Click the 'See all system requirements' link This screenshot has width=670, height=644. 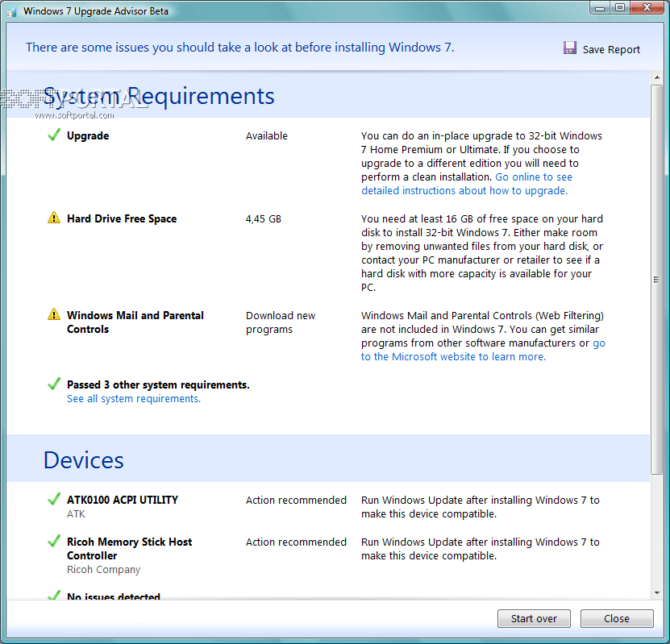(x=134, y=398)
